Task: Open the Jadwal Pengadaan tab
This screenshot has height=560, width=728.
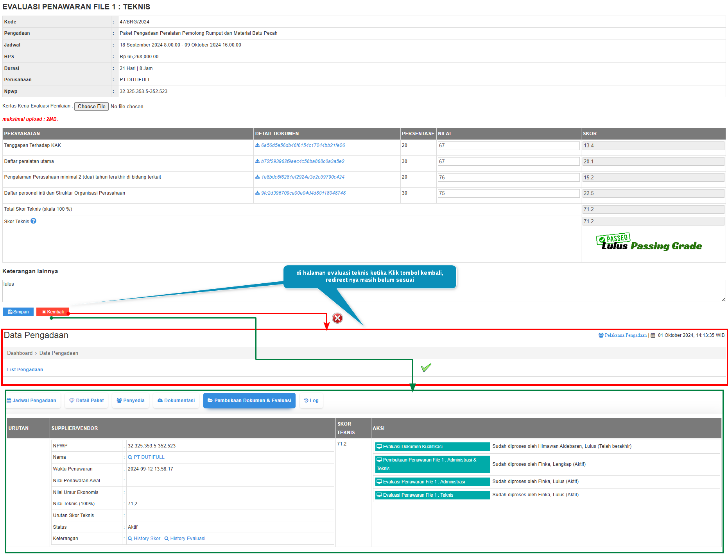Action: (32, 401)
